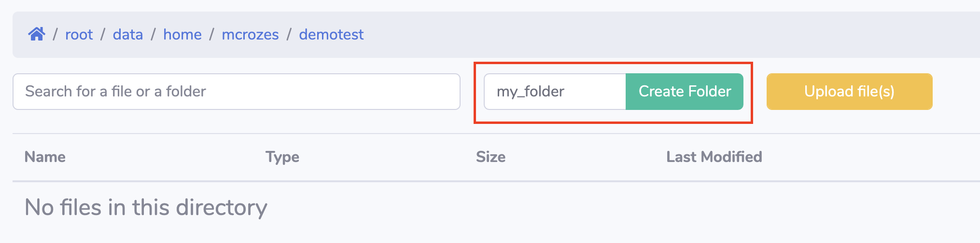Screen dimensions: 980x243
Task: Click the slash separator between root and data
Action: [103, 35]
